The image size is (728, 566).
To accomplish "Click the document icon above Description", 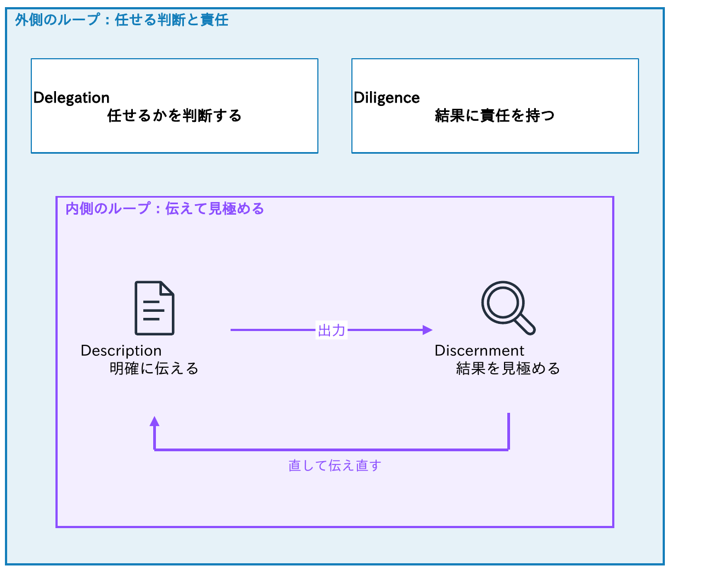I will pos(155,308).
